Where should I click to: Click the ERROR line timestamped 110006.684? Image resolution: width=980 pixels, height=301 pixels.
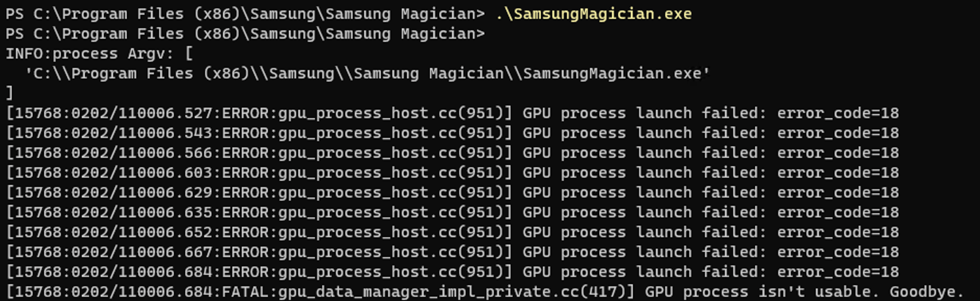(452, 272)
